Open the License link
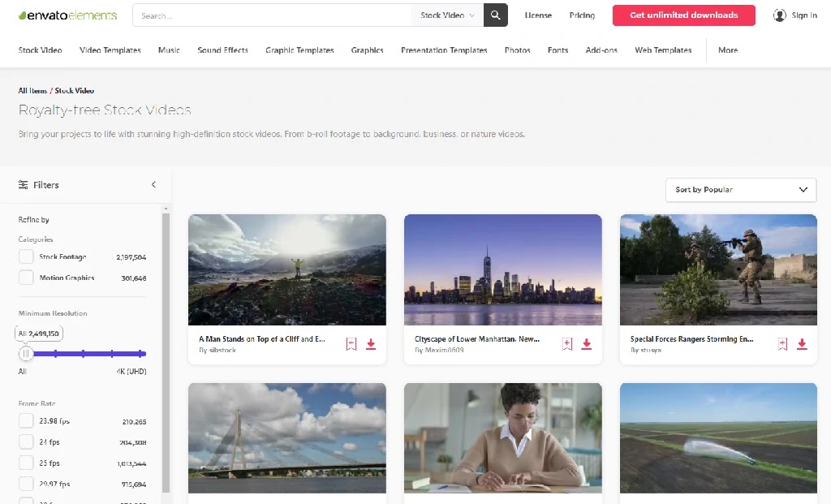The width and height of the screenshot is (831, 504). 538,15
